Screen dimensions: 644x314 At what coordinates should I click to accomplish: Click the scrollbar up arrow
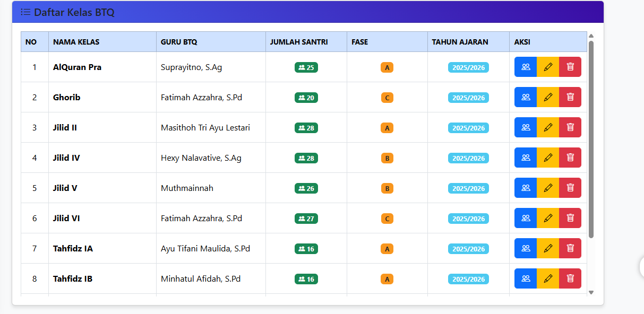point(591,36)
